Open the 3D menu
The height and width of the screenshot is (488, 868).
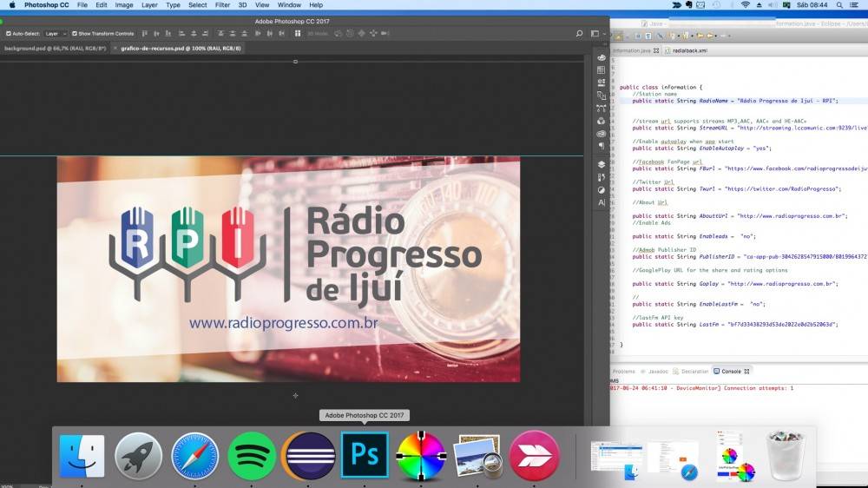click(x=242, y=5)
